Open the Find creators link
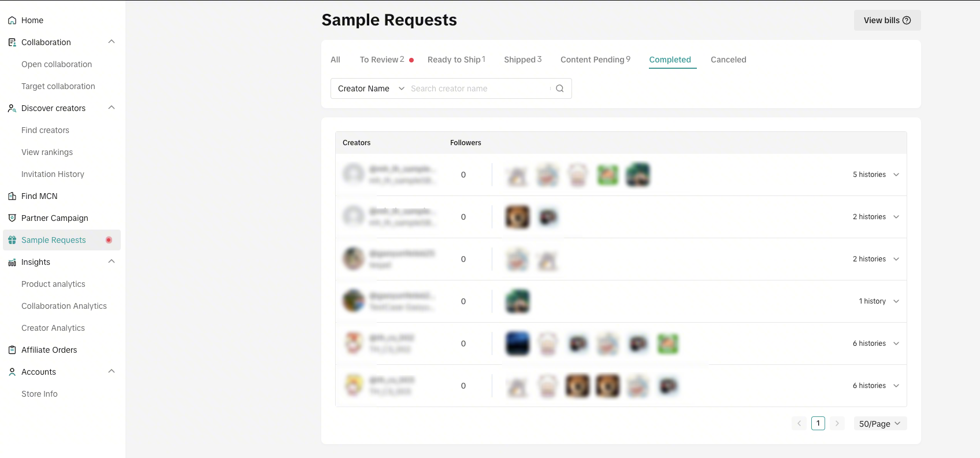The image size is (980, 458). 45,130
